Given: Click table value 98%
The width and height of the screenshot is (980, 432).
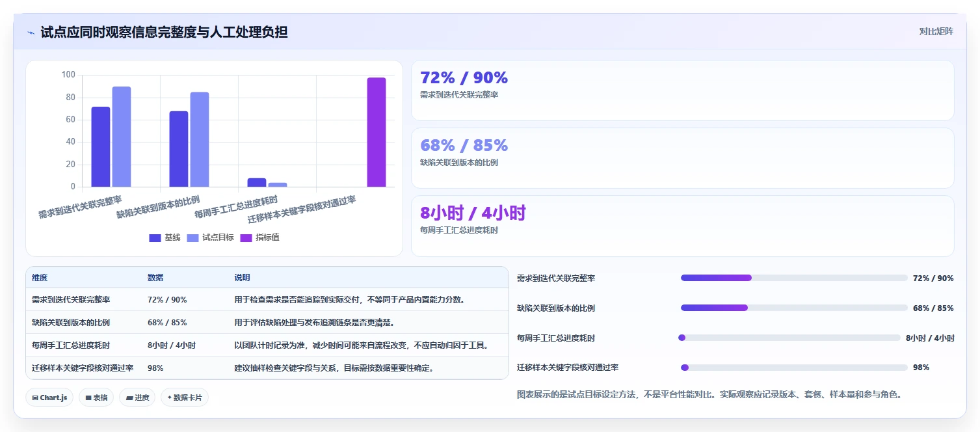Looking at the screenshot, I should (155, 368).
